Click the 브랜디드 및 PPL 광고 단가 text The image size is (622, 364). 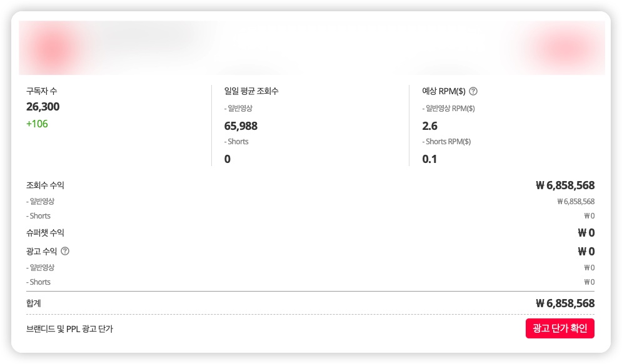(x=69, y=328)
